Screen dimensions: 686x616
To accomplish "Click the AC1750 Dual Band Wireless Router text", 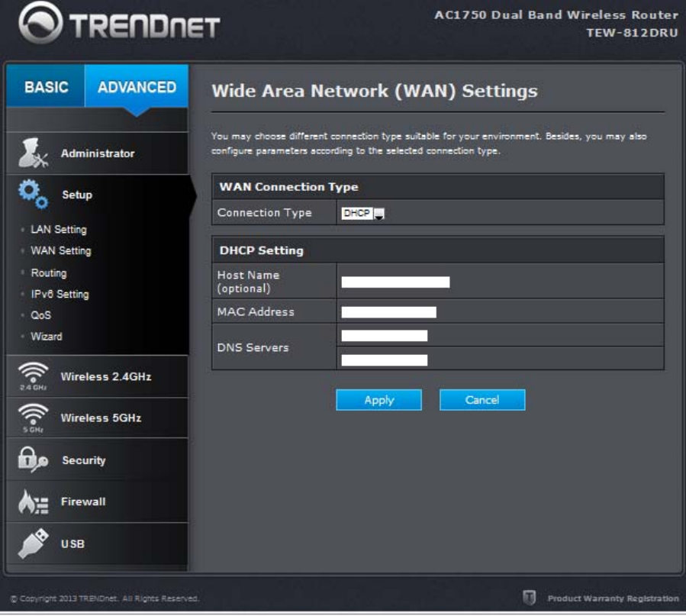I will coord(556,15).
